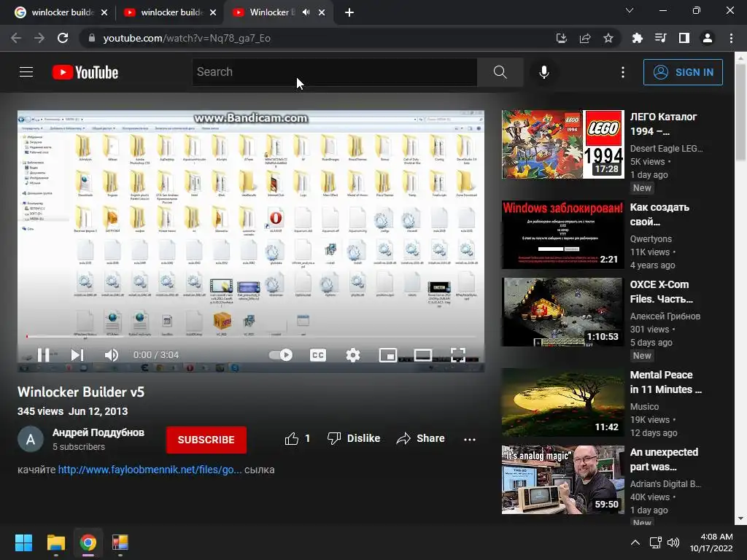Like the video with thumbs up
Image resolution: width=747 pixels, height=560 pixels.
click(x=298, y=438)
